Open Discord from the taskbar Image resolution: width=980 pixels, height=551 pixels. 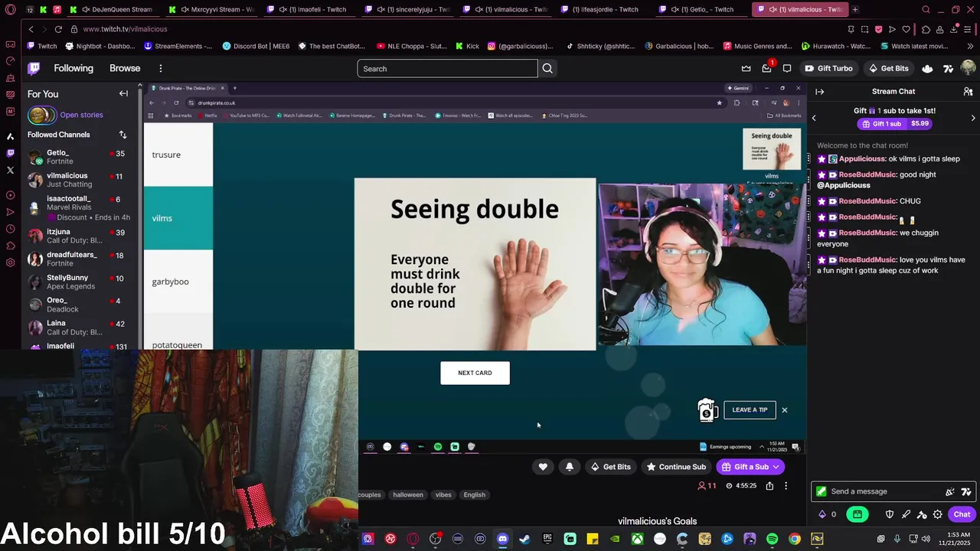(x=502, y=539)
